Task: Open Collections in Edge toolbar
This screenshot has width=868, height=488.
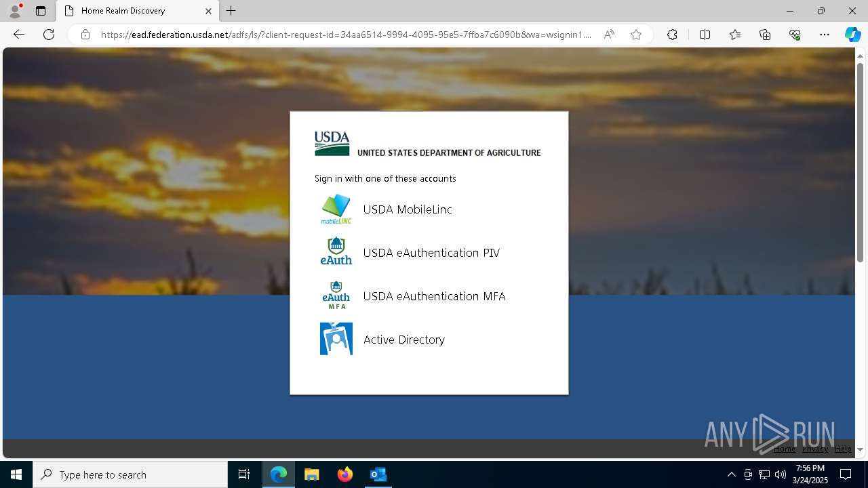Action: tap(765, 35)
